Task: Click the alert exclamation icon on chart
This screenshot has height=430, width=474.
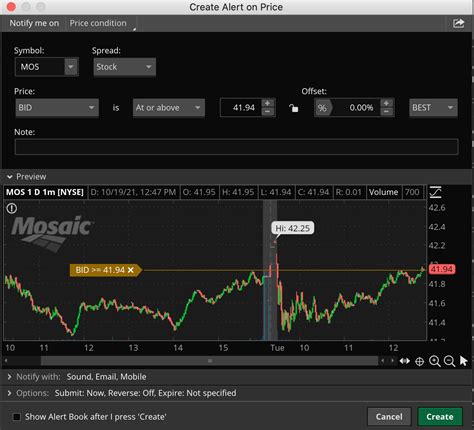Action: 12,209
